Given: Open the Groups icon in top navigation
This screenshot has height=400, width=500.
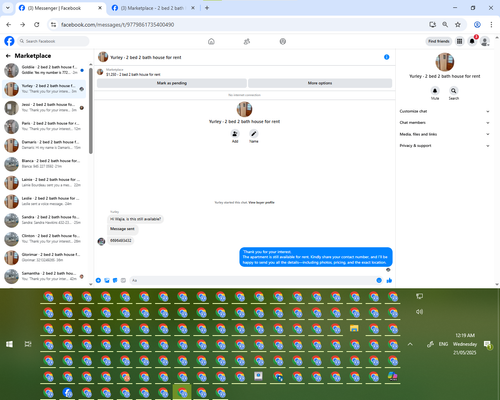Looking at the screenshot, I should coord(283,41).
